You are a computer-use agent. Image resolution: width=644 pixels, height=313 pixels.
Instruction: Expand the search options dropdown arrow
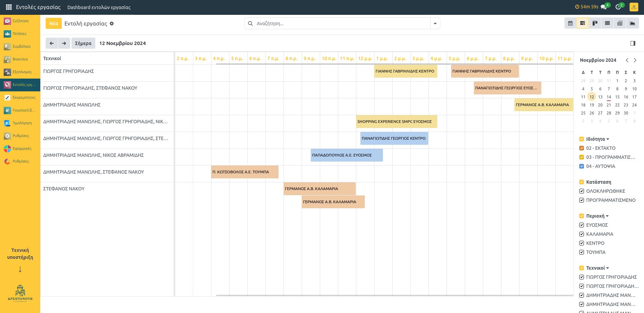[435, 24]
